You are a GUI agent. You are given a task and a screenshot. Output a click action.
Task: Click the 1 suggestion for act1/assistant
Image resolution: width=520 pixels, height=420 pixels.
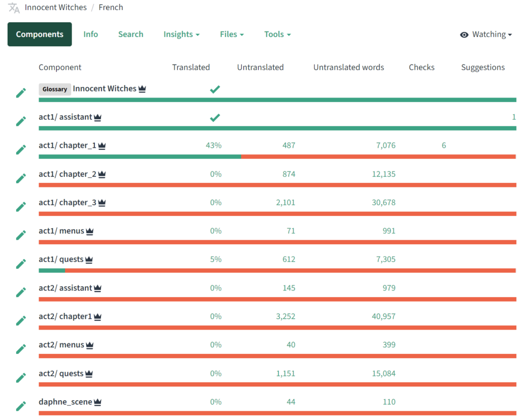(514, 117)
